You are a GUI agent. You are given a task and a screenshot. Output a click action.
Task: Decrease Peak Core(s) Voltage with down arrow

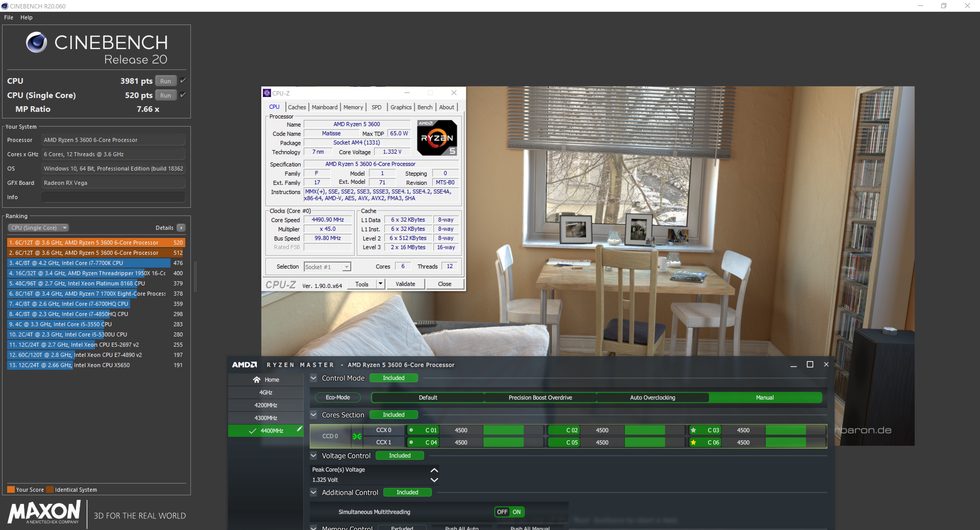coord(434,480)
